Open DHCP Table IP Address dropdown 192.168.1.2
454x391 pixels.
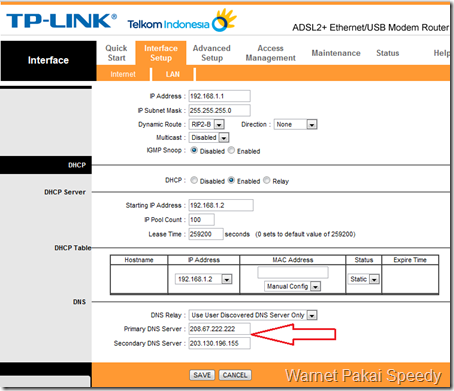[204, 279]
